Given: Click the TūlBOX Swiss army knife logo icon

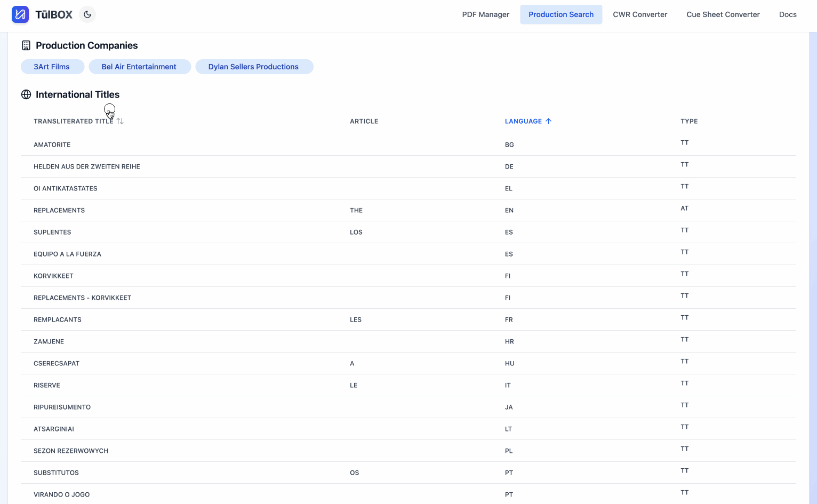Looking at the screenshot, I should click(20, 14).
